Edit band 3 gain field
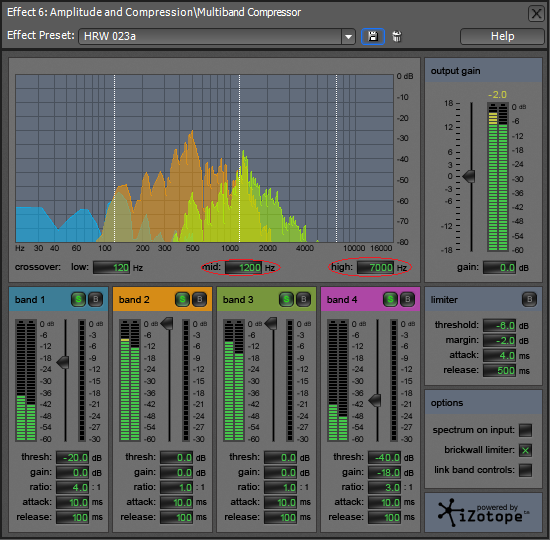The height and width of the screenshot is (540, 550). (280, 473)
